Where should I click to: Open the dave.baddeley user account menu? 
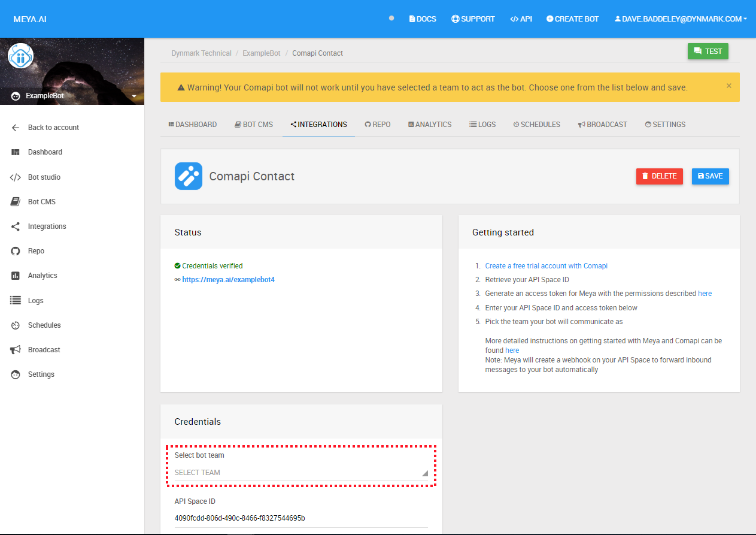coord(681,19)
